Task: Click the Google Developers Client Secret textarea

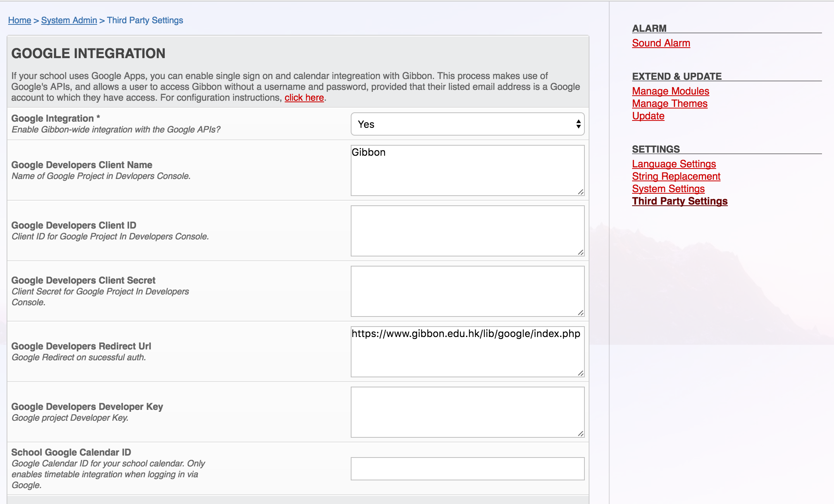Action: click(467, 291)
